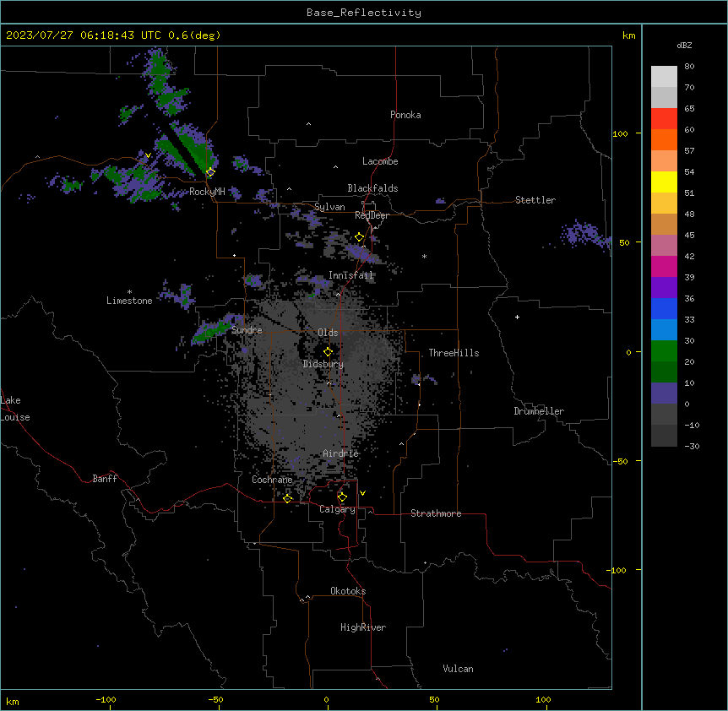
Task: Click the blue 36 dBZ legend swatch
Action: tap(664, 308)
